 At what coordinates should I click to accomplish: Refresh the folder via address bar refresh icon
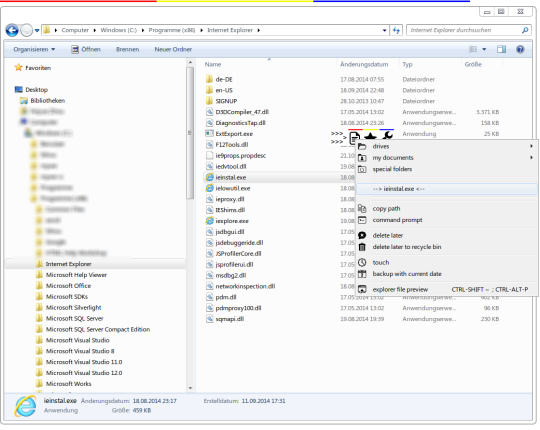pyautogui.click(x=396, y=30)
